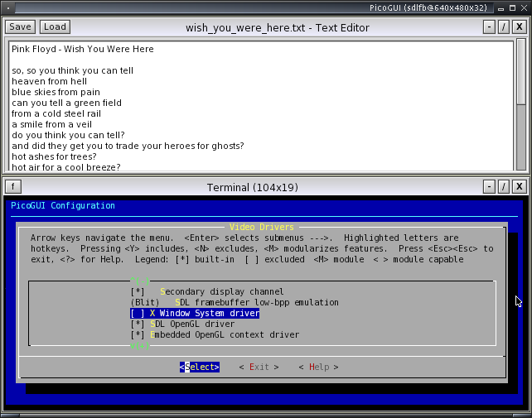
Task: Click the 'Video Drivers' dialog title
Action: [x=261, y=227]
